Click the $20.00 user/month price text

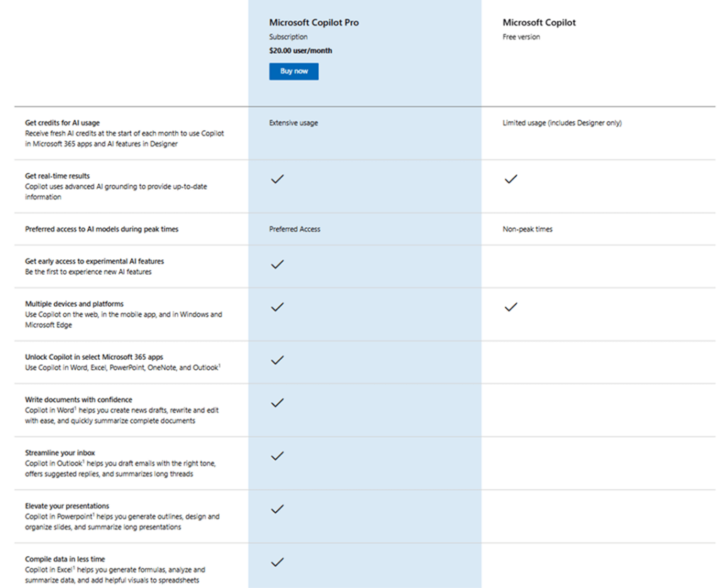301,51
